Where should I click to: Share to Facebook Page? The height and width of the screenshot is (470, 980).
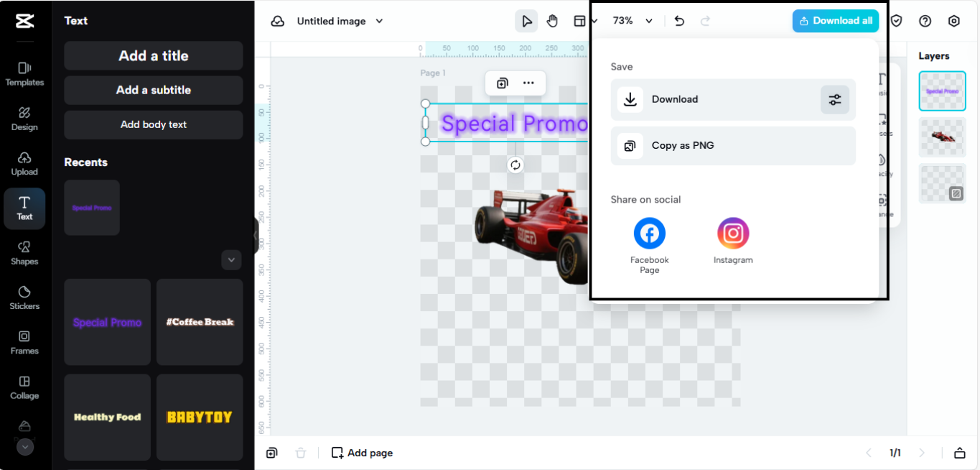click(x=650, y=246)
